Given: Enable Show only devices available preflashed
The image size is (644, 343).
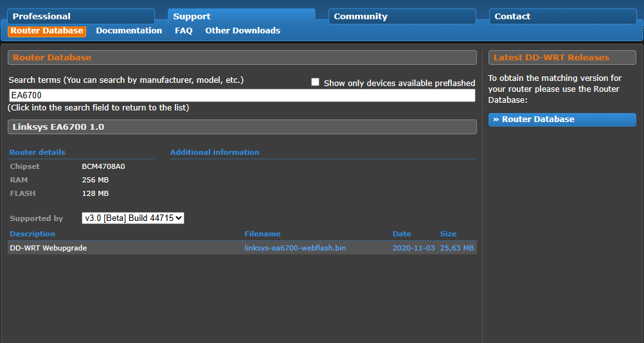Looking at the screenshot, I should [x=315, y=82].
